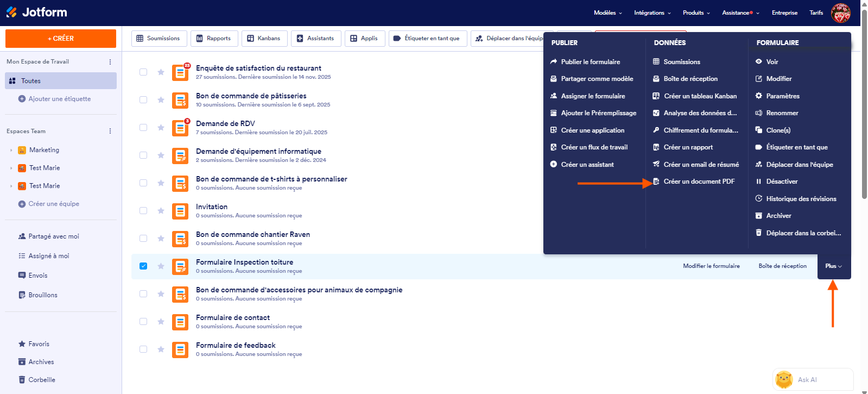The height and width of the screenshot is (394, 868).
Task: Check the Formulaire de feedback checkbox
Action: [143, 349]
